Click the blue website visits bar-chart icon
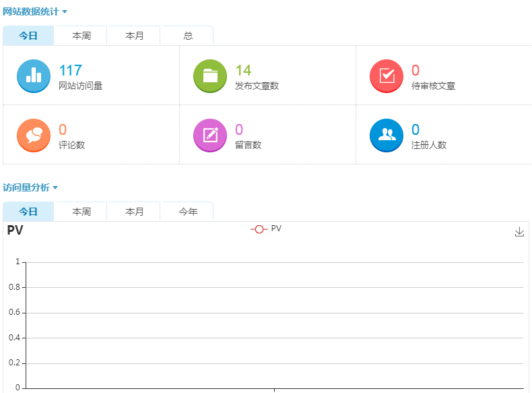The height and width of the screenshot is (393, 532). coord(33,75)
